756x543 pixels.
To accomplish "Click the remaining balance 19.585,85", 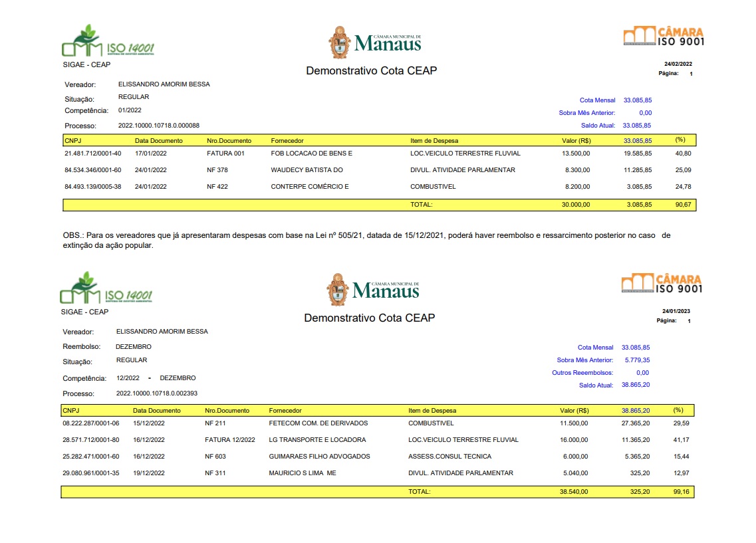I will pyautogui.click(x=638, y=154).
